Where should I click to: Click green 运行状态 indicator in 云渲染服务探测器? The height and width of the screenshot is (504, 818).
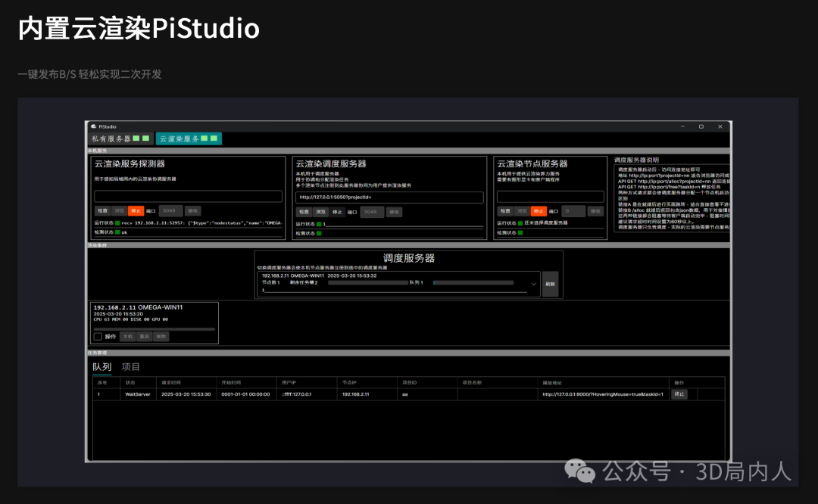(117, 223)
